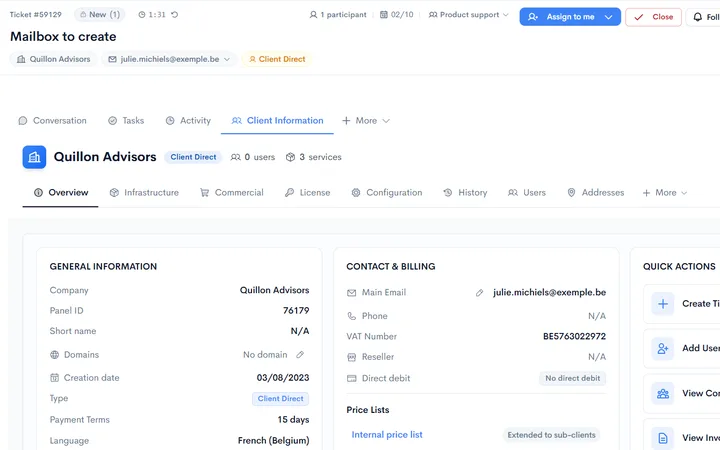Open the Product support team dropdown

(x=469, y=15)
